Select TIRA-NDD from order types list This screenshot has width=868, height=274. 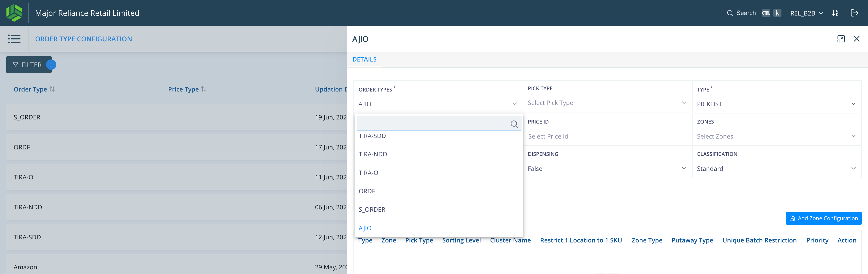(439, 154)
